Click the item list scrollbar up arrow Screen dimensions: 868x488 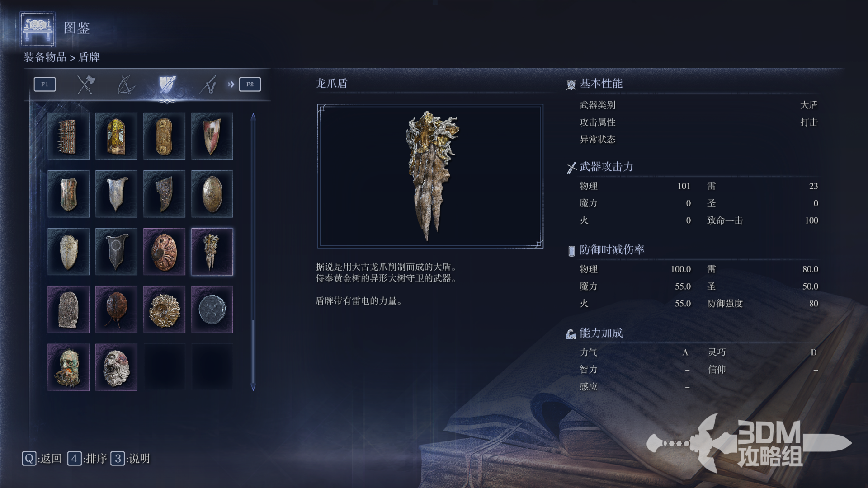tap(253, 117)
